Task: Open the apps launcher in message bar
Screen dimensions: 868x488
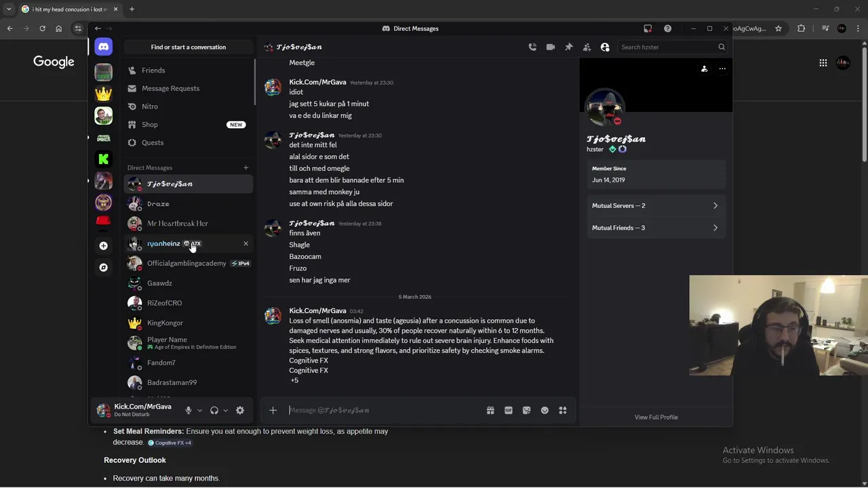Action: pos(563,410)
